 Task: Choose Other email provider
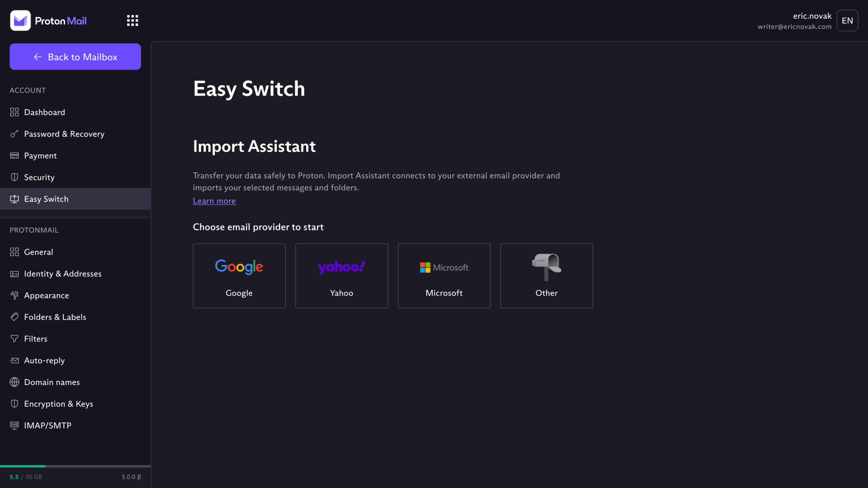point(546,276)
